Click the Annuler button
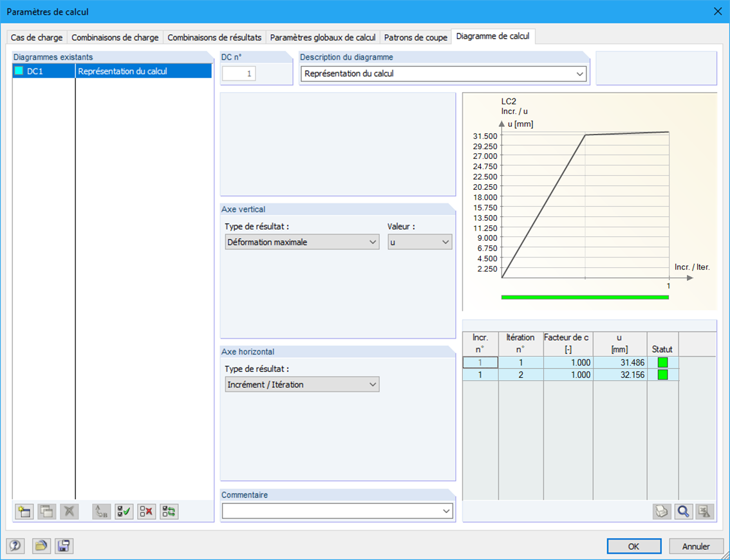This screenshot has height=560, width=730. 696,546
